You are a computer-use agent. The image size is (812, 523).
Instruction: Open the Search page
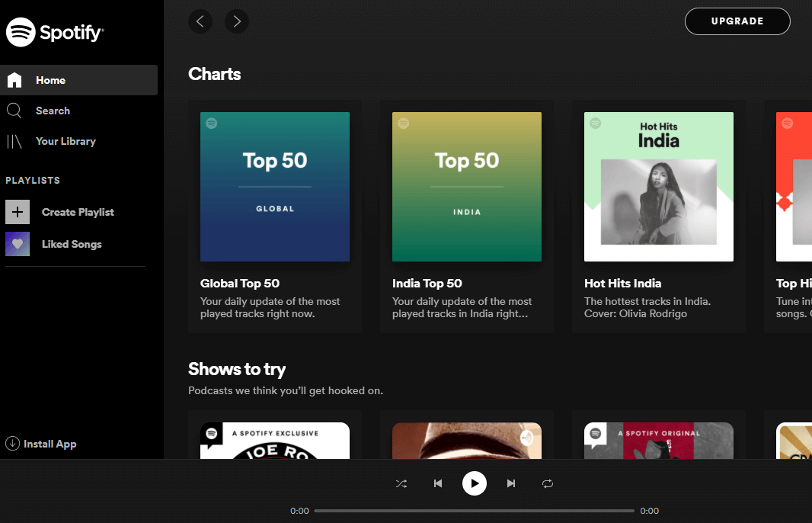53,111
